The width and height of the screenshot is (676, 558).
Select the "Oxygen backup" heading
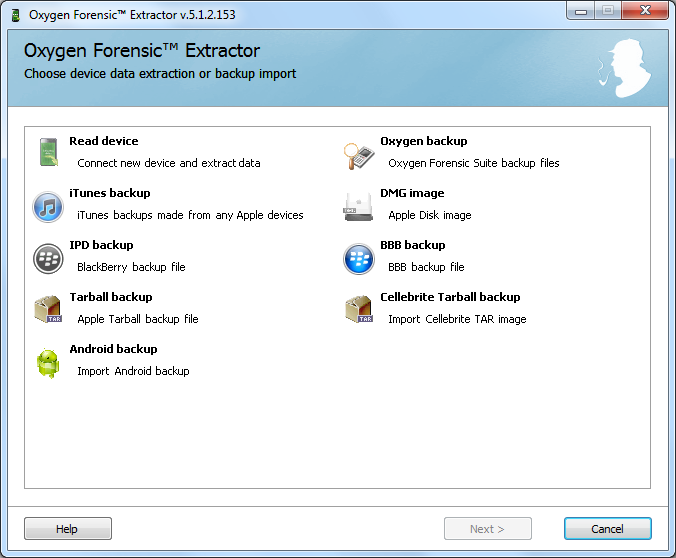coord(424,141)
